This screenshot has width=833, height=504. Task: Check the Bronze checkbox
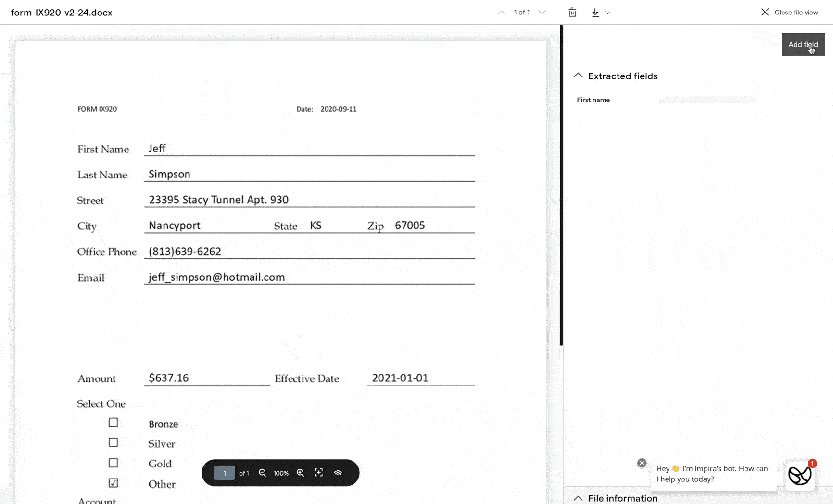pyautogui.click(x=113, y=422)
